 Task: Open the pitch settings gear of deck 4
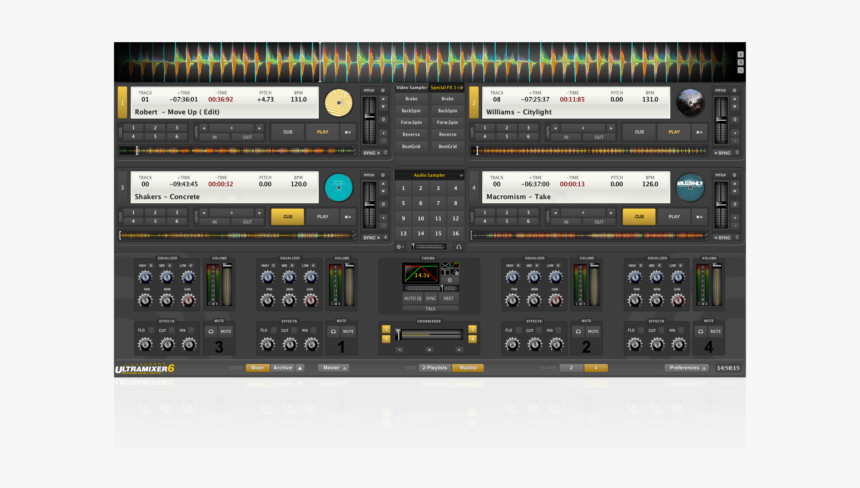(734, 175)
